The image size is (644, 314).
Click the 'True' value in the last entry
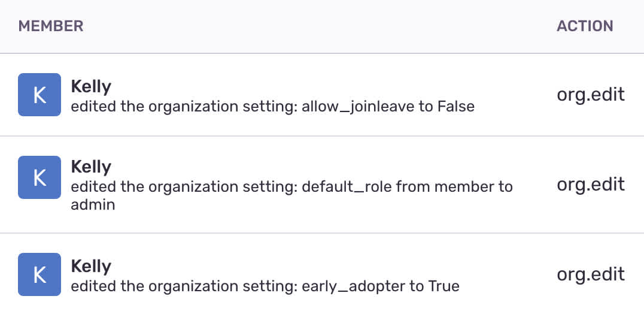click(443, 286)
